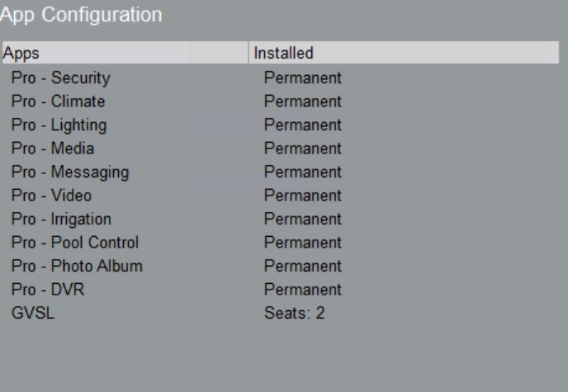Click Permanent status for Pro - Security

[x=303, y=78]
